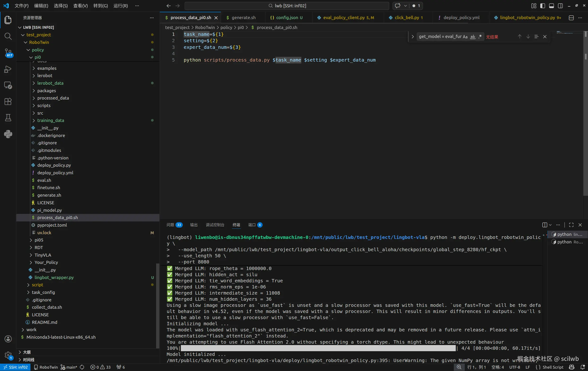Expand the pi05 folder
The image size is (588, 371).
39,240
